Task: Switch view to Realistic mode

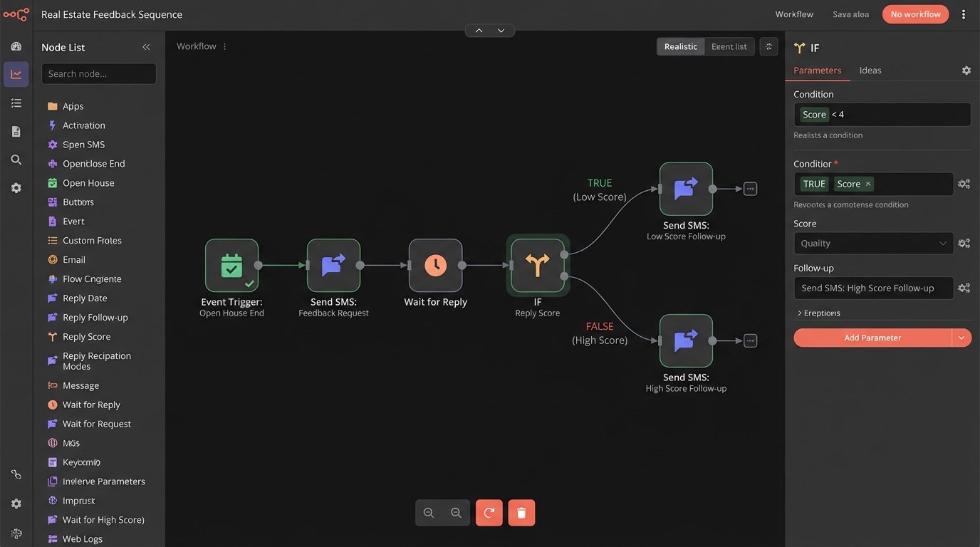Action: [680, 46]
